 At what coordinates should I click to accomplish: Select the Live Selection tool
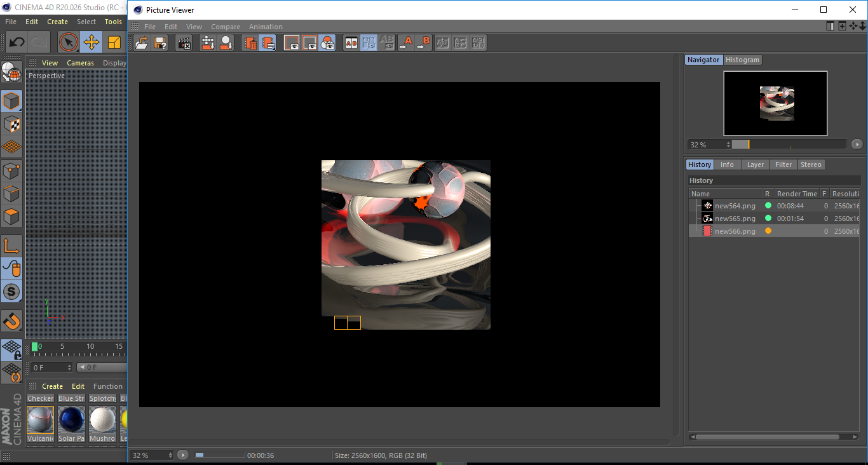coord(69,43)
